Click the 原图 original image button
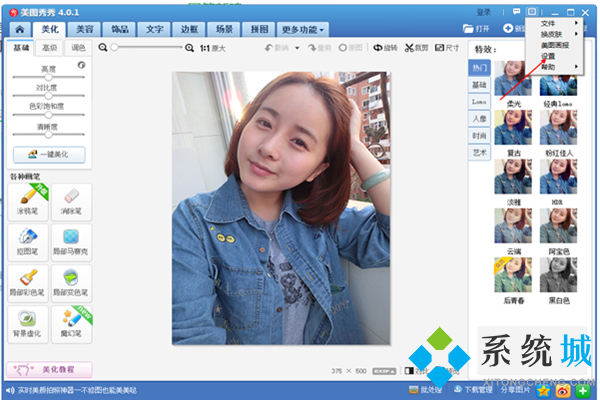This screenshot has height=400, width=600. tap(351, 48)
